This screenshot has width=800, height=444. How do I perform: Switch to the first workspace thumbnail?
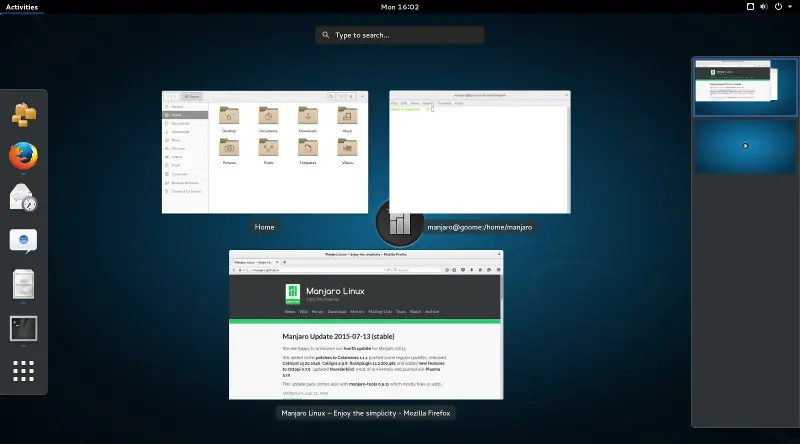(x=745, y=87)
